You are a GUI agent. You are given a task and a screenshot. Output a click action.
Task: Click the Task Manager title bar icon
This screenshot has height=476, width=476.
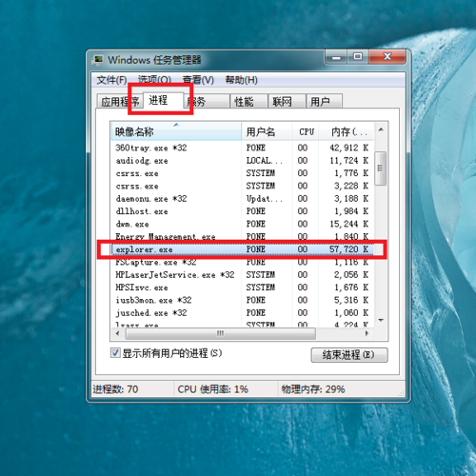click(x=98, y=60)
